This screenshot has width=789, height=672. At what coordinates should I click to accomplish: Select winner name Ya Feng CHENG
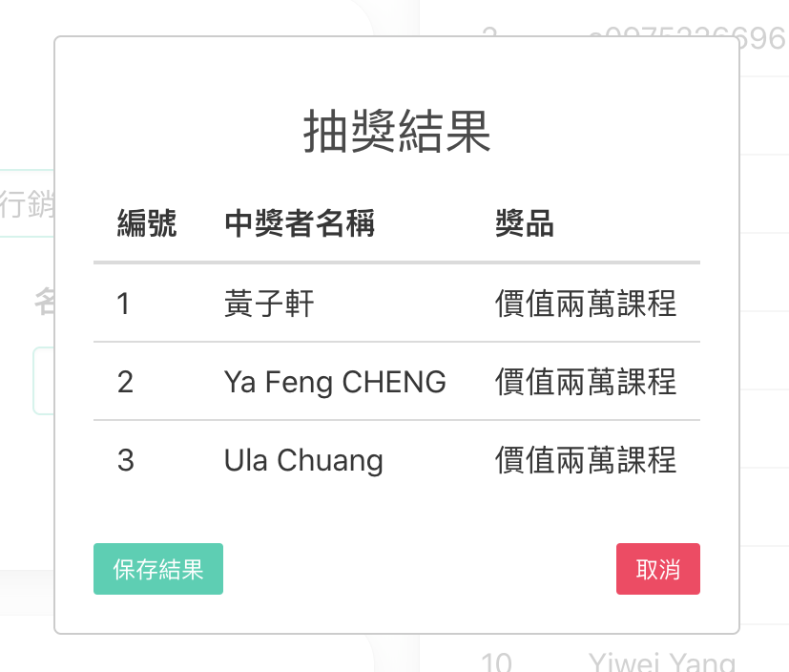pos(335,382)
